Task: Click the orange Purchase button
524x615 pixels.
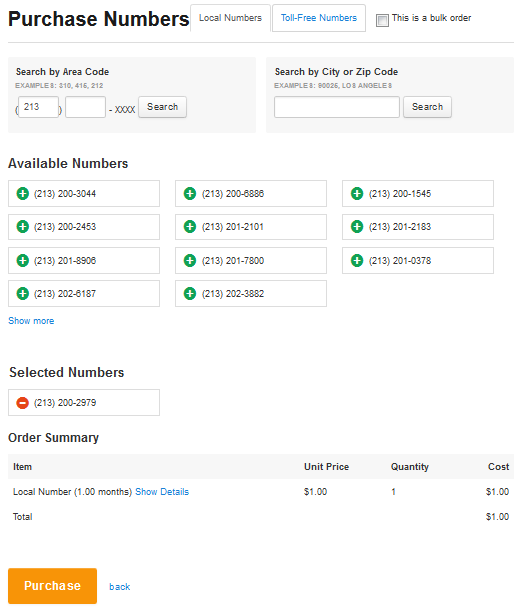Action: [53, 586]
